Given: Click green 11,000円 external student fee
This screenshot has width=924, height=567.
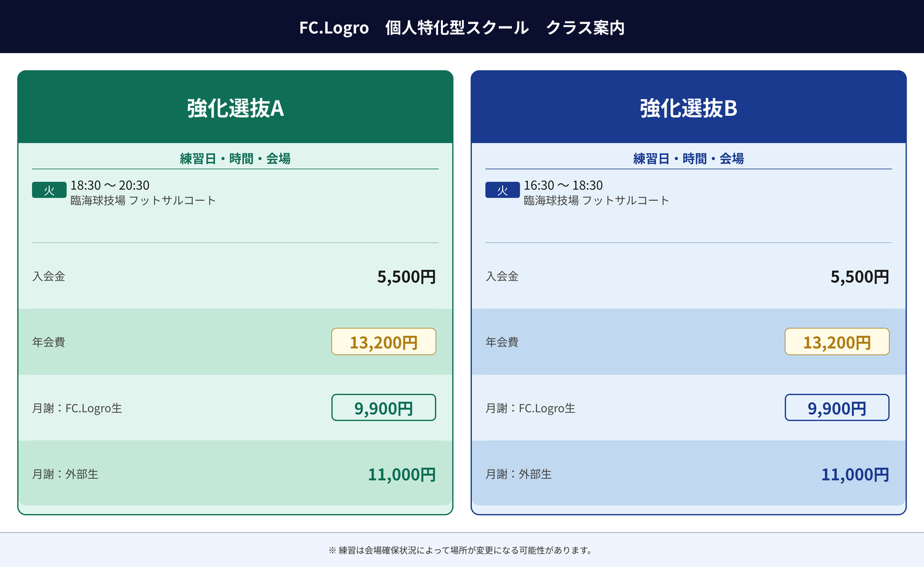Looking at the screenshot, I should [402, 475].
